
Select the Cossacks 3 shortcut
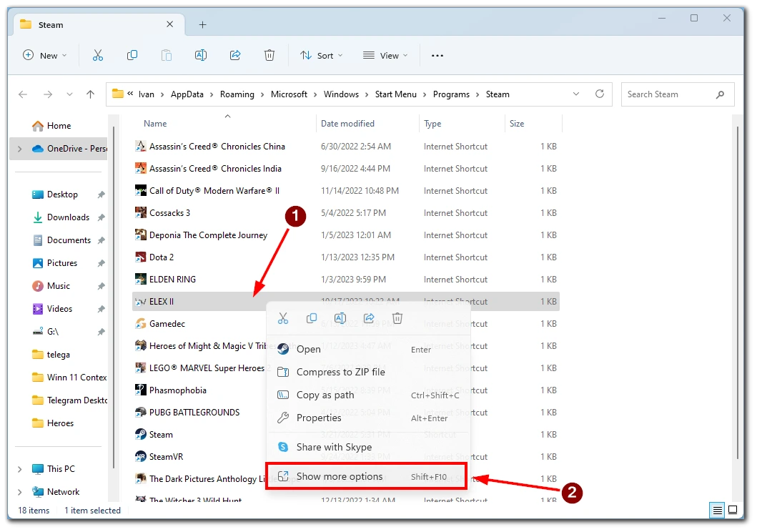[x=346, y=213]
